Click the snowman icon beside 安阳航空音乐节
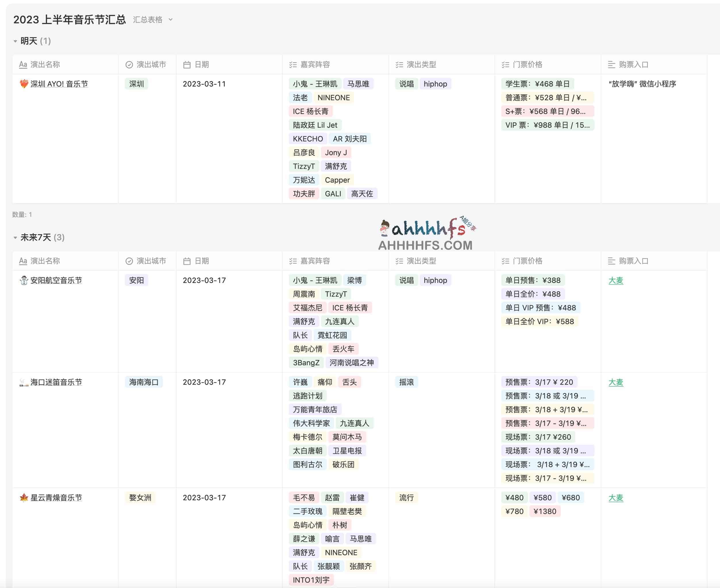Screen dimensions: 720x588 pos(24,280)
